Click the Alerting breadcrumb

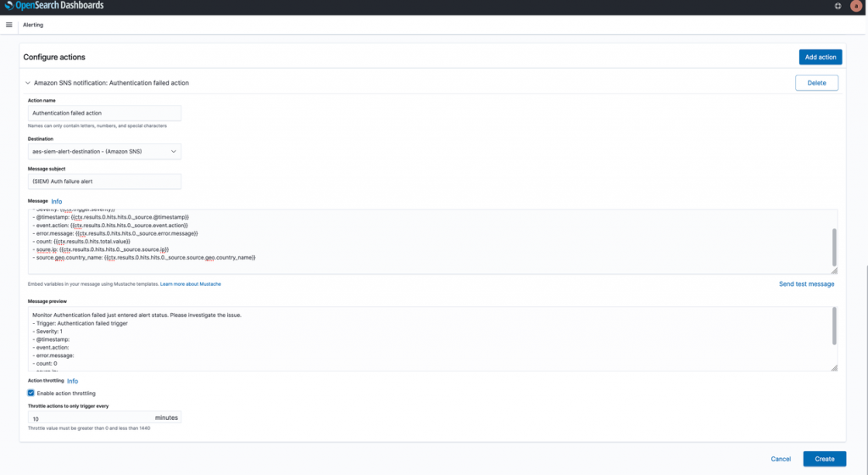coord(33,25)
